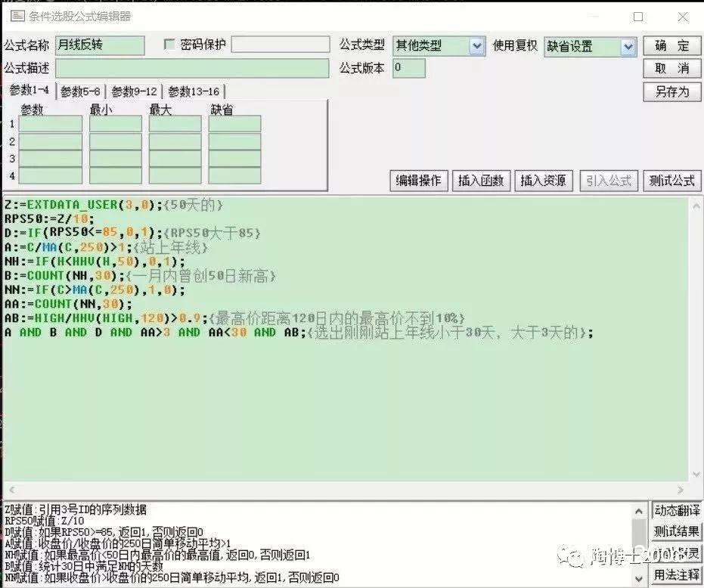Click the 用法注释 button

(677, 574)
